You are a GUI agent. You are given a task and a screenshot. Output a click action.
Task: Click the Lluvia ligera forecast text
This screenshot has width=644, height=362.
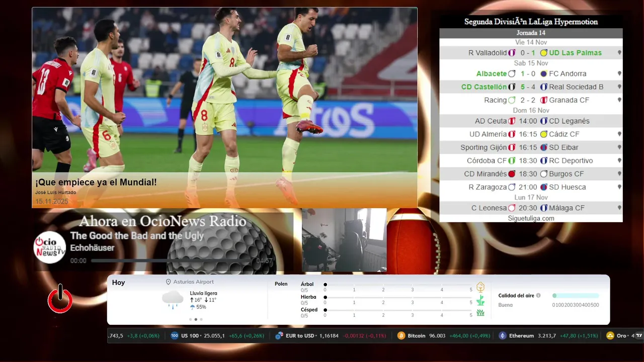pos(204,293)
